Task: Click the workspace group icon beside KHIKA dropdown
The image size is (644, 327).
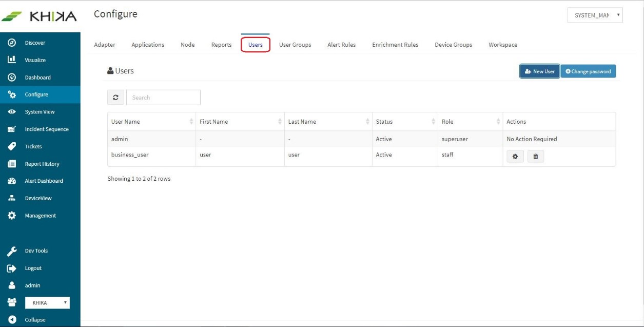Action: pyautogui.click(x=11, y=302)
